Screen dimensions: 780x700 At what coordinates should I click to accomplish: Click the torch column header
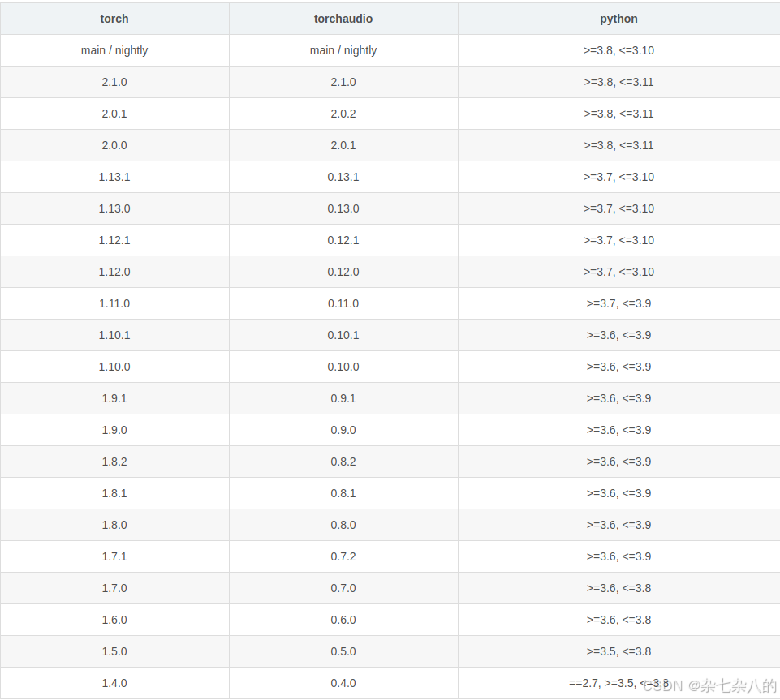pos(114,19)
